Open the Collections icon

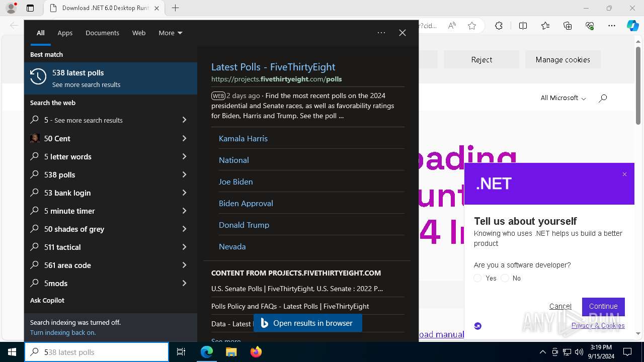pyautogui.click(x=568, y=26)
